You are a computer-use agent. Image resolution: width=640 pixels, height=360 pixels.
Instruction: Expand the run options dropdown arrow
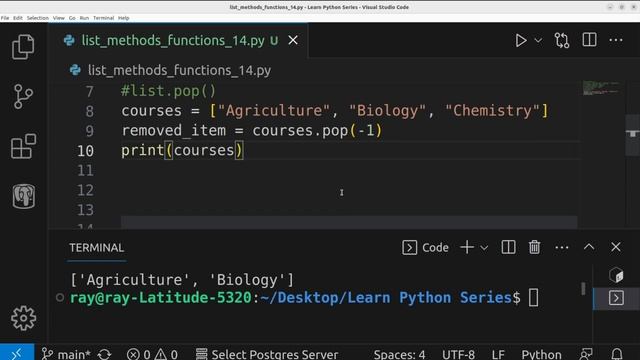[x=538, y=40]
